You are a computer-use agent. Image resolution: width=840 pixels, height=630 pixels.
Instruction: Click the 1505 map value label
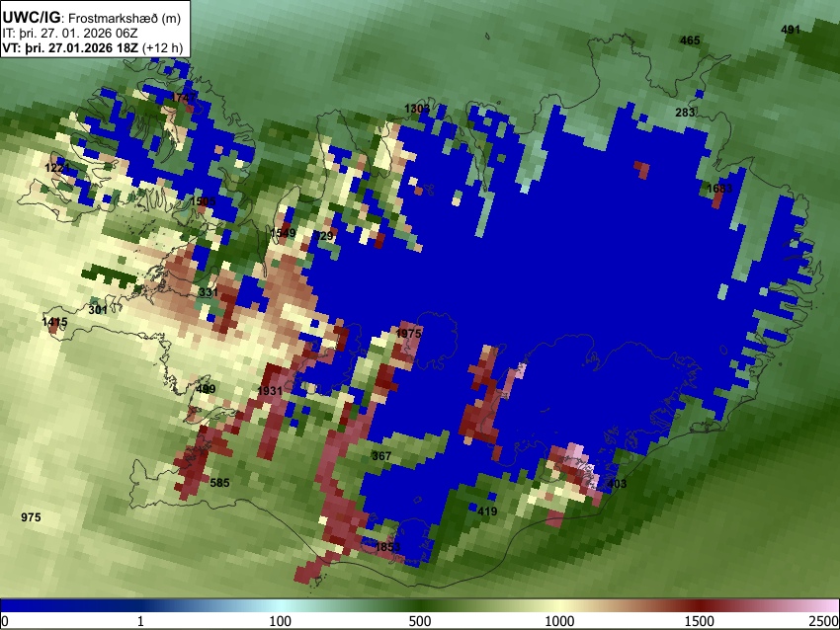pos(203,201)
